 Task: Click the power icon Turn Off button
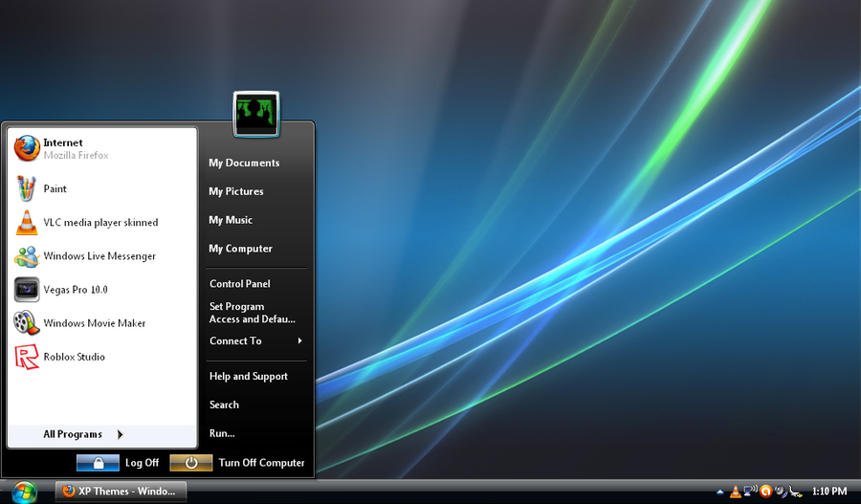tap(191, 463)
